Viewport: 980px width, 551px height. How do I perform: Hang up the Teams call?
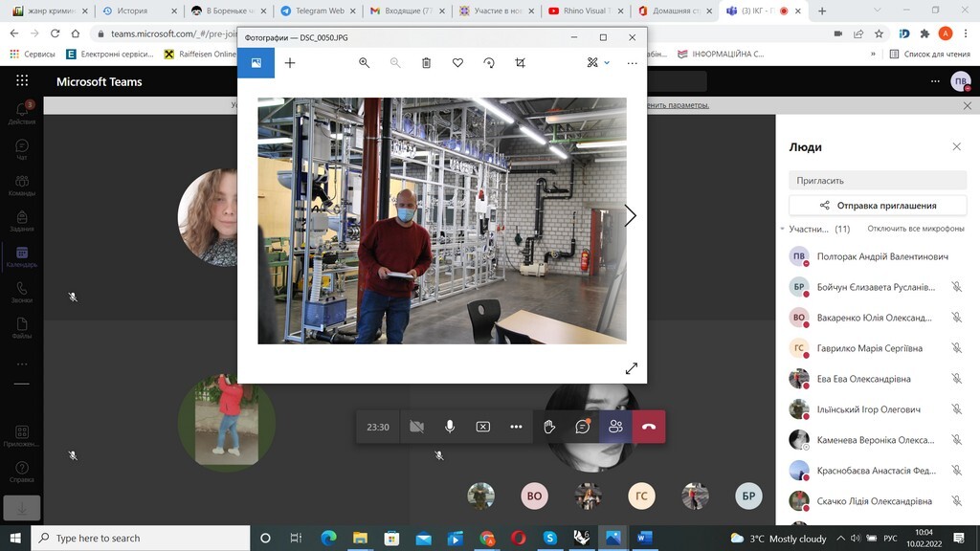click(x=649, y=427)
